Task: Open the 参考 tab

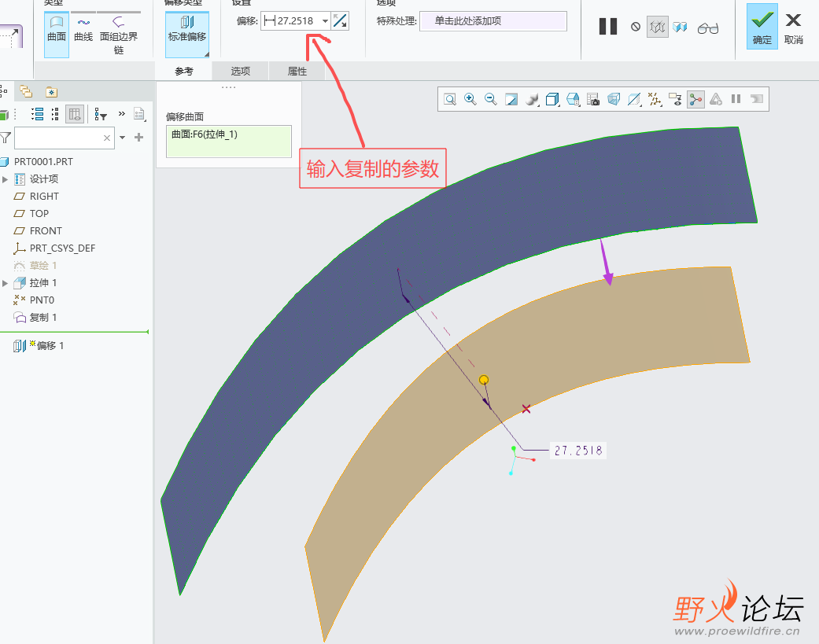Action: coord(184,71)
